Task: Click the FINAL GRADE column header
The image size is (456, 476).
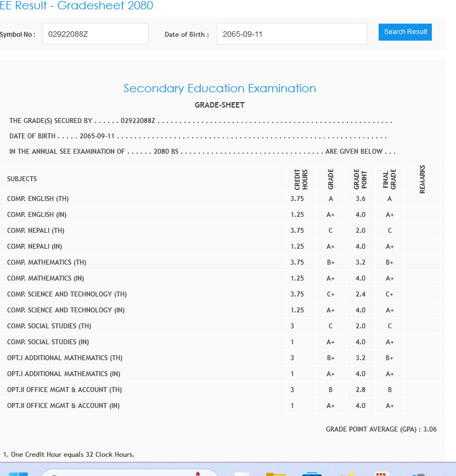Action: click(x=390, y=179)
